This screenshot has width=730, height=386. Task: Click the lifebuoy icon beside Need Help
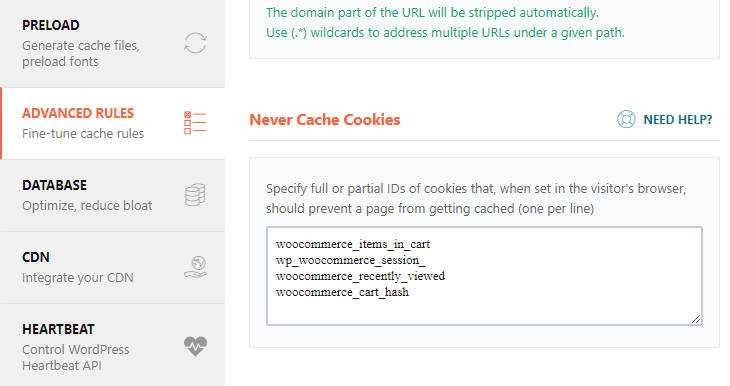(626, 119)
